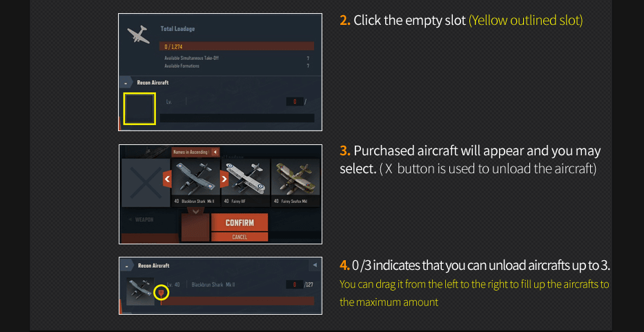Click the down chevron below the aircraft list
This screenshot has height=332, width=644.
point(195,211)
